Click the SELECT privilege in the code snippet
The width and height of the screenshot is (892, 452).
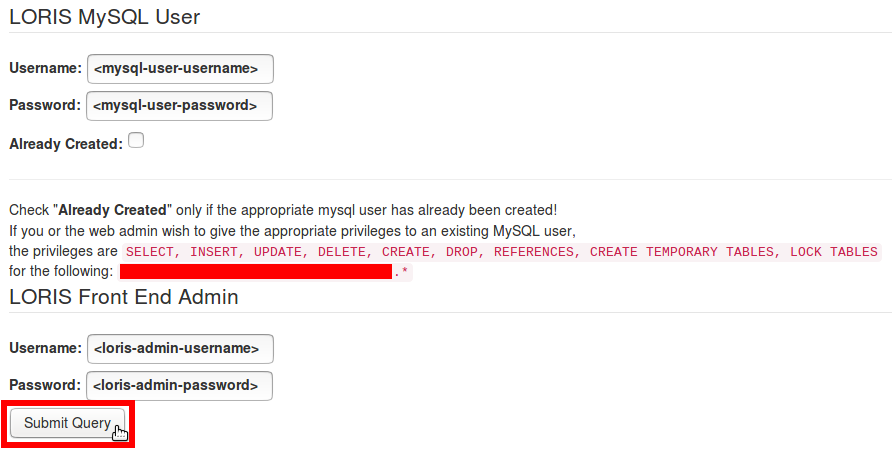tap(148, 252)
